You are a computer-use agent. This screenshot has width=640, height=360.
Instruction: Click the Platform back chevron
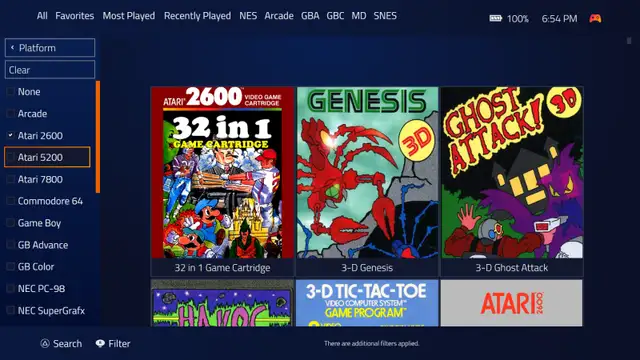click(x=12, y=48)
